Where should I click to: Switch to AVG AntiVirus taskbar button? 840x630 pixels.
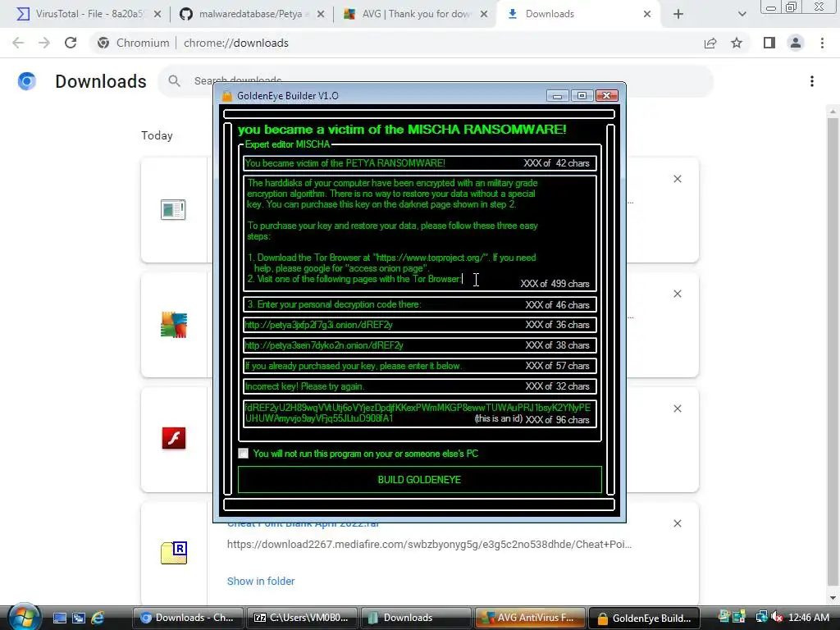tap(531, 618)
